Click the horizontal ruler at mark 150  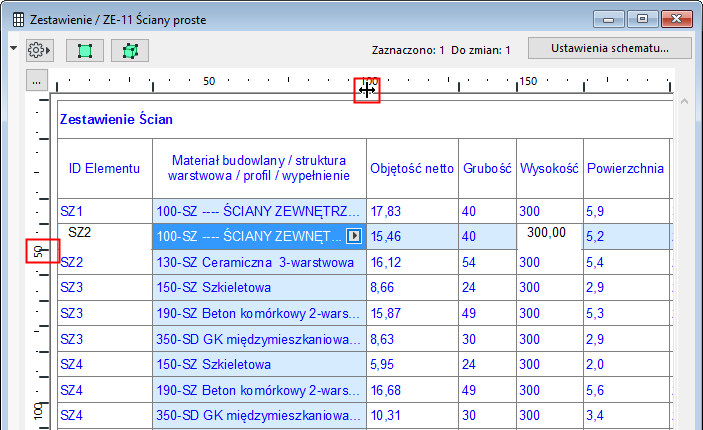click(x=528, y=81)
